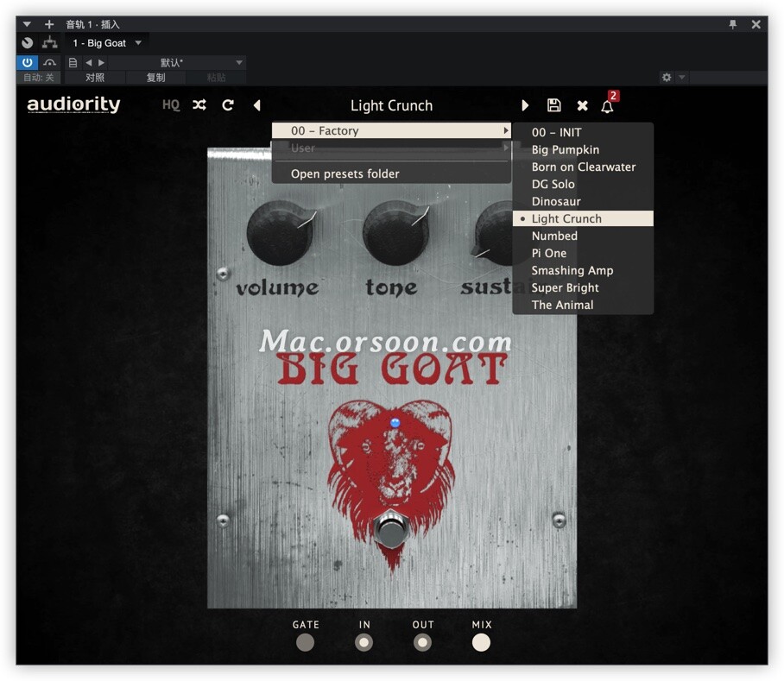Click host next preset right triangle
Image resolution: width=784 pixels, height=681 pixels.
click(102, 62)
